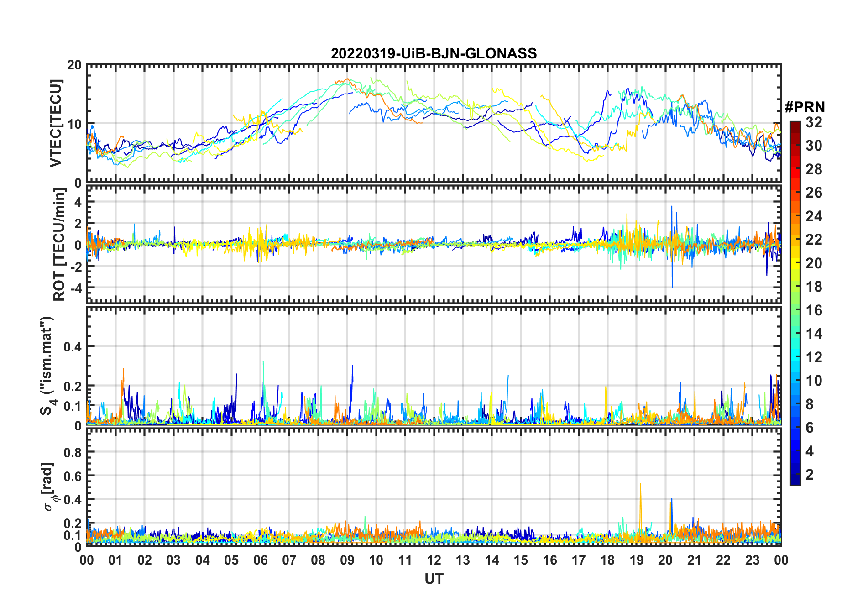Click the S4 y-axis tick label 0.4
The width and height of the screenshot is (868, 607).
point(73,346)
